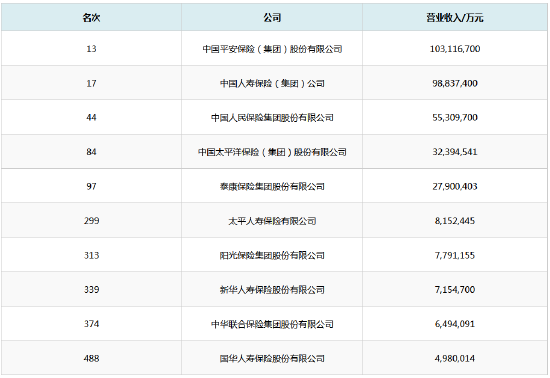The height and width of the screenshot is (378, 550).
Task: Select rank cell 339
Action: 91,290
